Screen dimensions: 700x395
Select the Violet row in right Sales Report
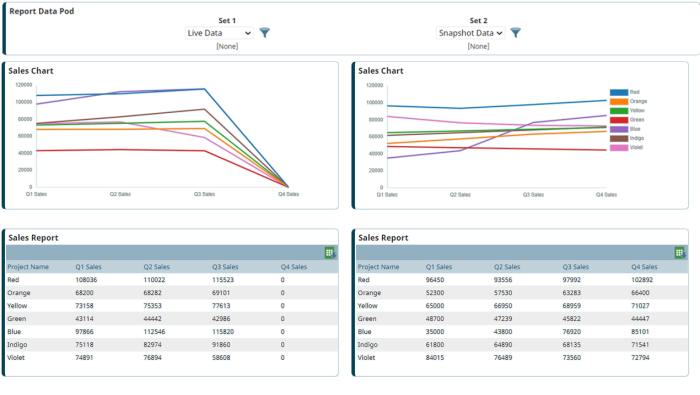click(522, 358)
